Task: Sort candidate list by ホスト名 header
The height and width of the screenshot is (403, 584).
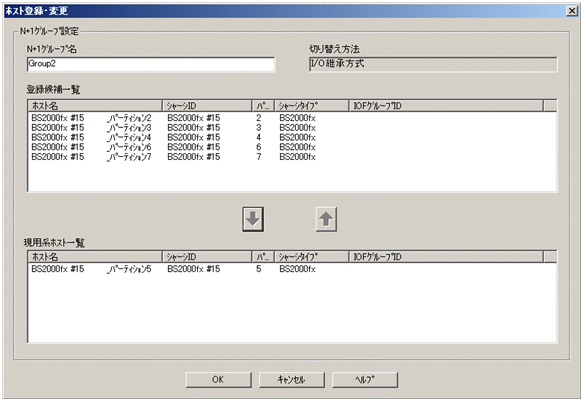Action: [x=95, y=106]
